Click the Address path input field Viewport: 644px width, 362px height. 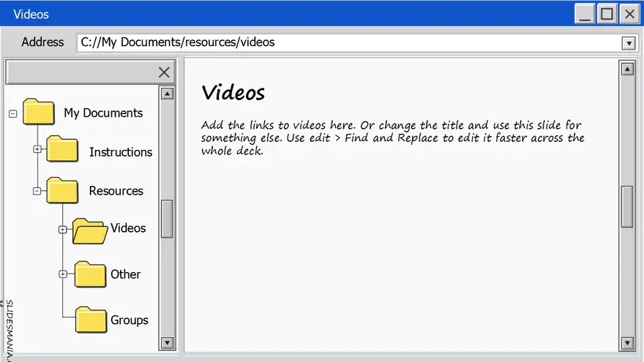(348, 42)
